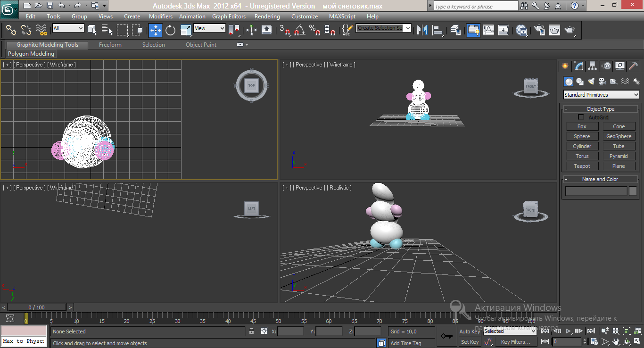Open the Edit menu
The height and width of the screenshot is (348, 644).
pos(31,17)
